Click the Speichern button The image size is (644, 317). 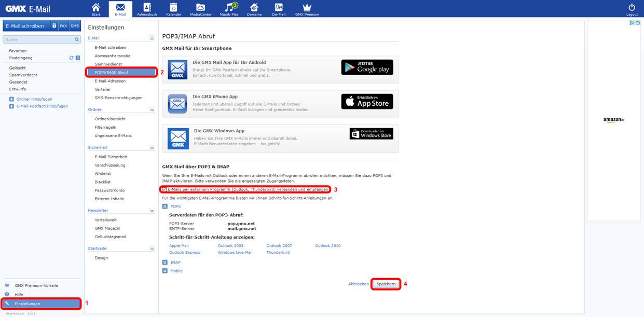[386, 284]
